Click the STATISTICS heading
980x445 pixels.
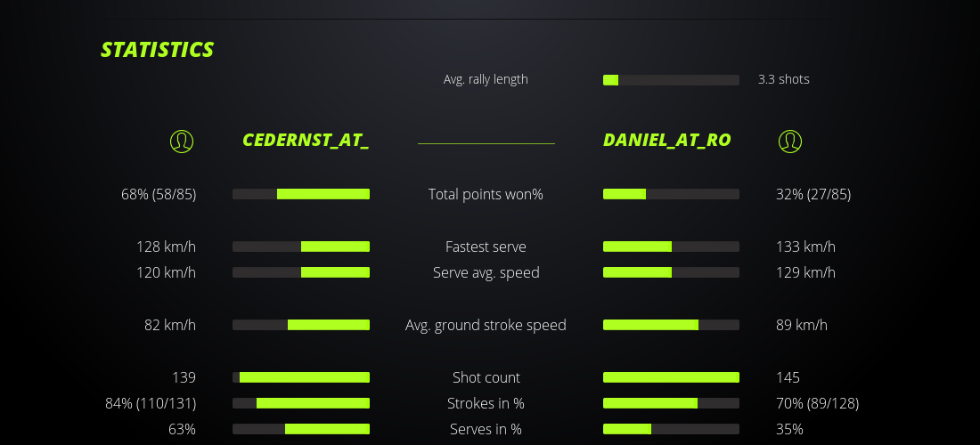(157, 50)
